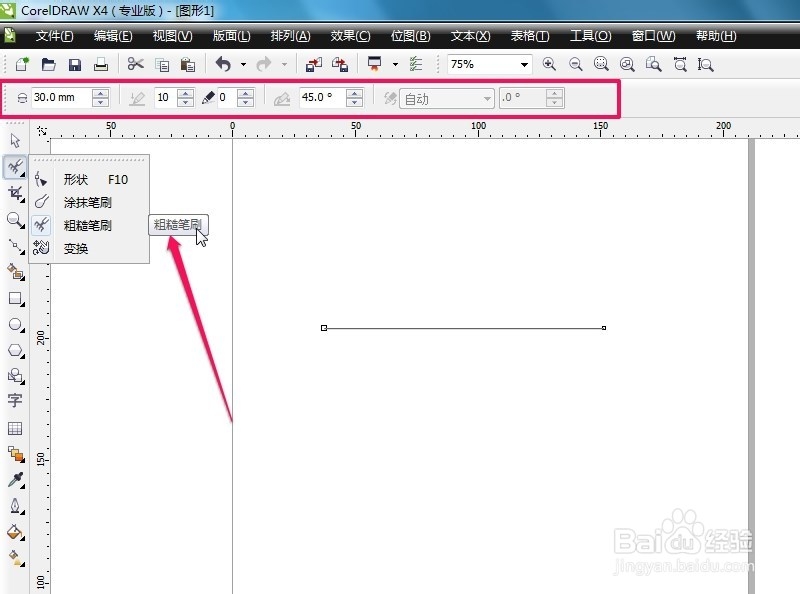Decrease spike frequency with the down stepper

186,102
